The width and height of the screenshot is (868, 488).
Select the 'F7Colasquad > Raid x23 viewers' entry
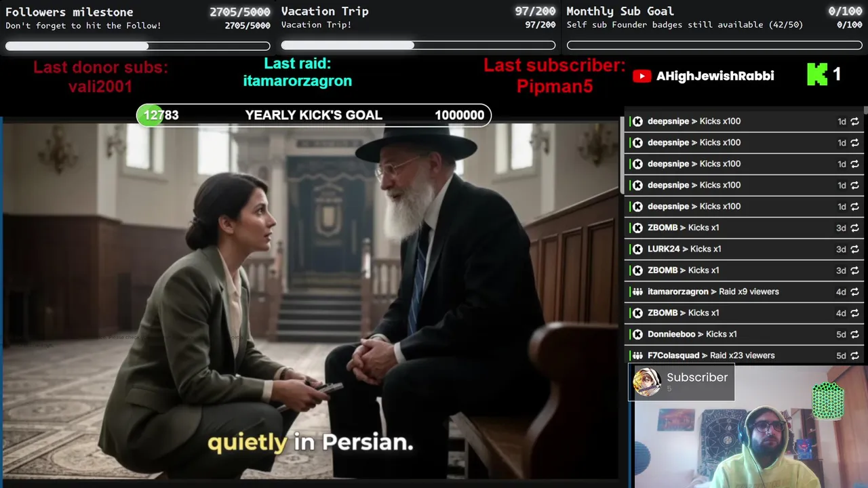pos(711,355)
